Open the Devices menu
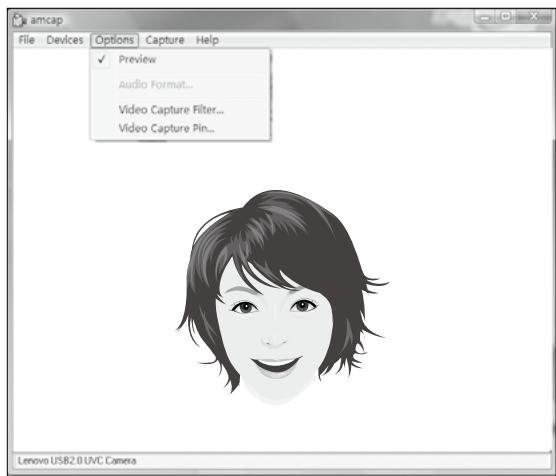The height and width of the screenshot is (476, 556). [65, 40]
